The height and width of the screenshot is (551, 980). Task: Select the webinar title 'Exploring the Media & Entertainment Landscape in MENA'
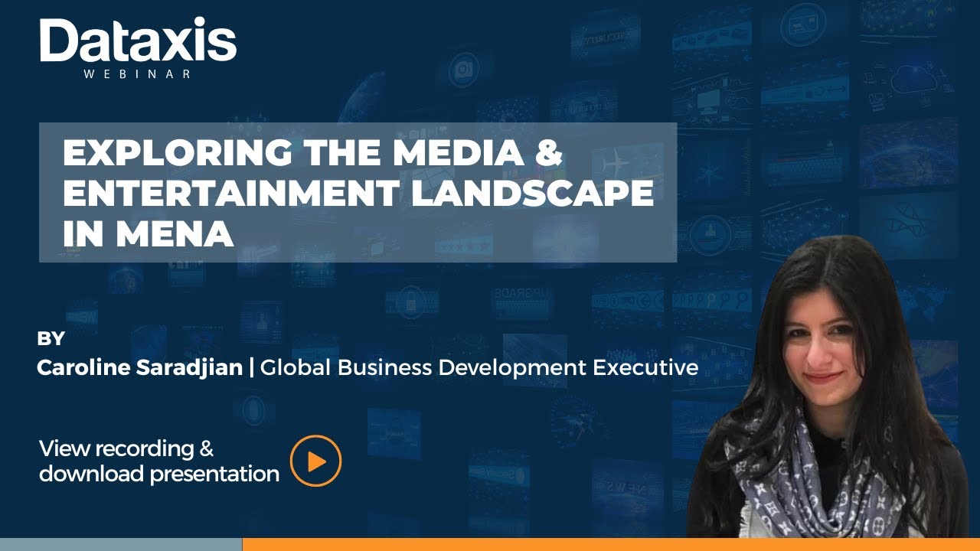(x=358, y=194)
